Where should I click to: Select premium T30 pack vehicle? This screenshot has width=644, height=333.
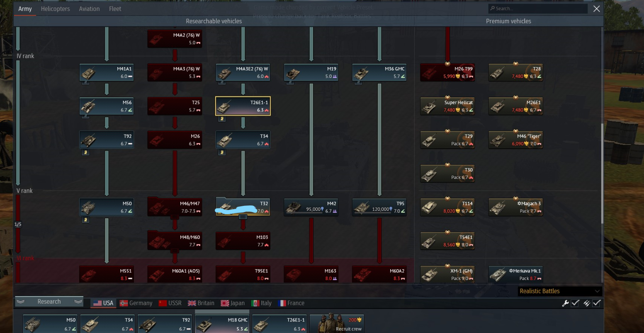coord(447,174)
